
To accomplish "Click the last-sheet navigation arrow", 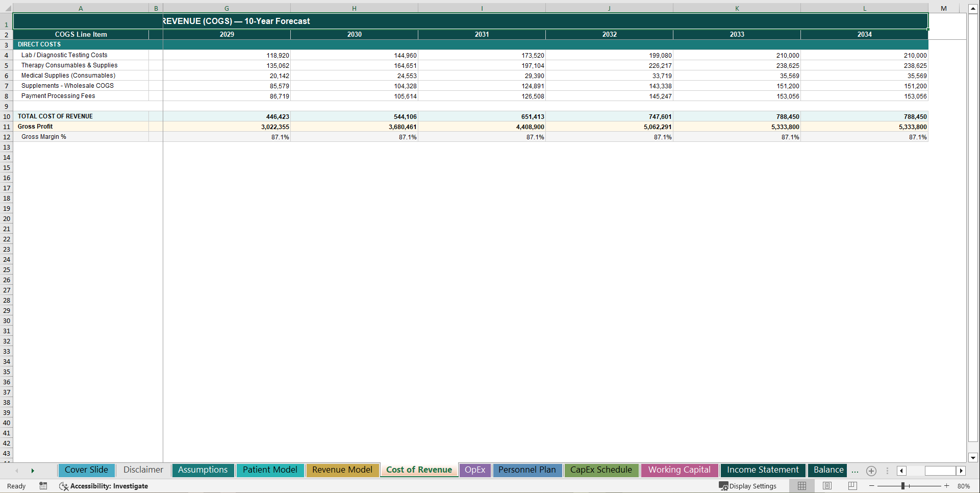I will coord(33,471).
